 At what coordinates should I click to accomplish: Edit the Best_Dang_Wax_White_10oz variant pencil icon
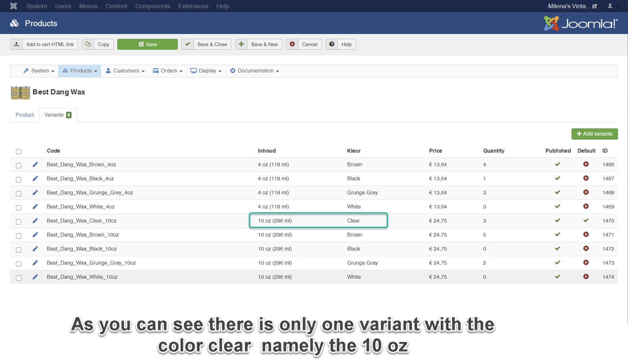coord(35,277)
